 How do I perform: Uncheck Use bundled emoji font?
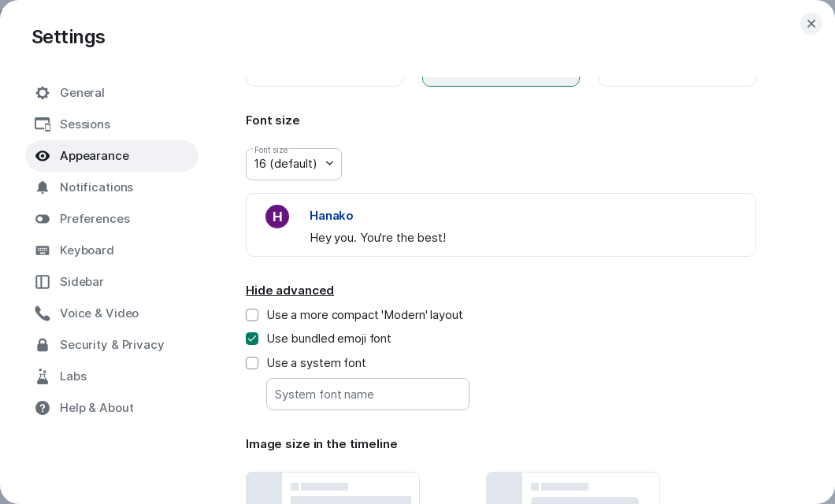coord(252,339)
